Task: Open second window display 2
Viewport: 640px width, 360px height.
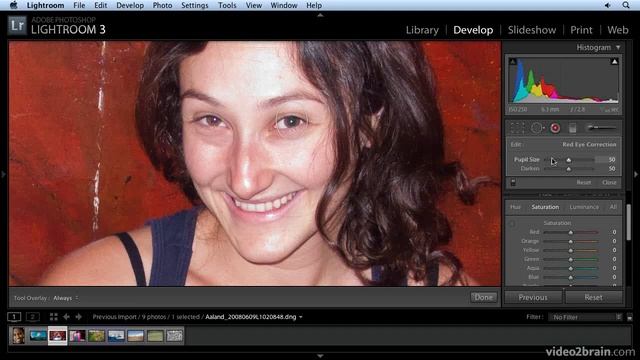Action: [33, 317]
